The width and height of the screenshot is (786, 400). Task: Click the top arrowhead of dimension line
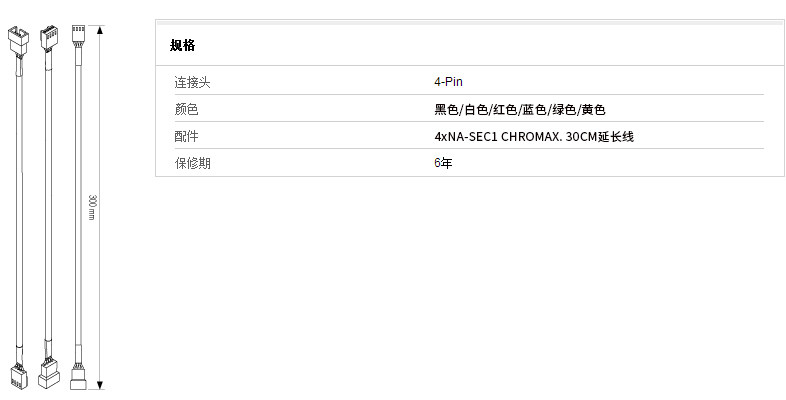pyautogui.click(x=100, y=30)
